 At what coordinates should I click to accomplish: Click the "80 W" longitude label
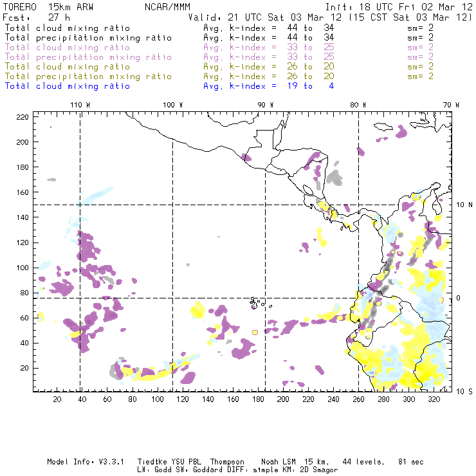[x=358, y=105]
